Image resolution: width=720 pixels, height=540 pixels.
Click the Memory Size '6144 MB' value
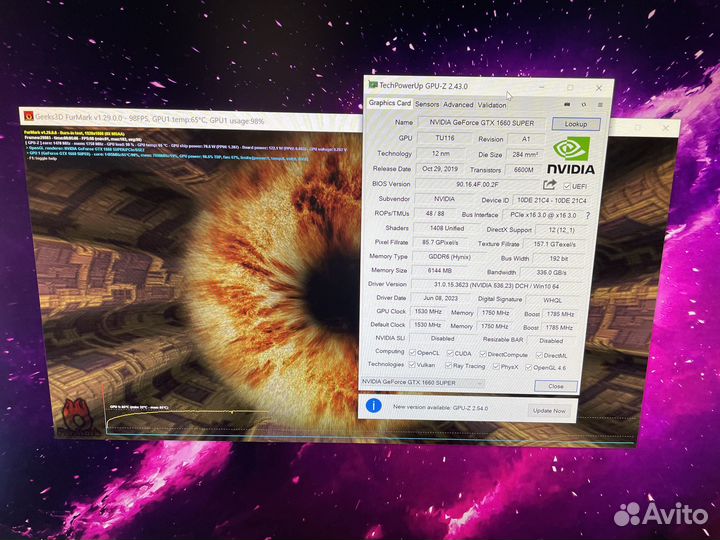[440, 270]
